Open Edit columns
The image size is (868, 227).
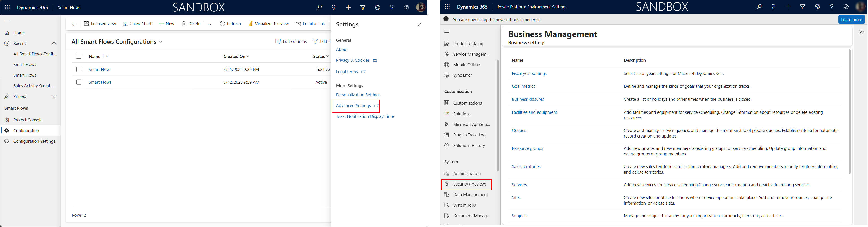click(x=291, y=41)
